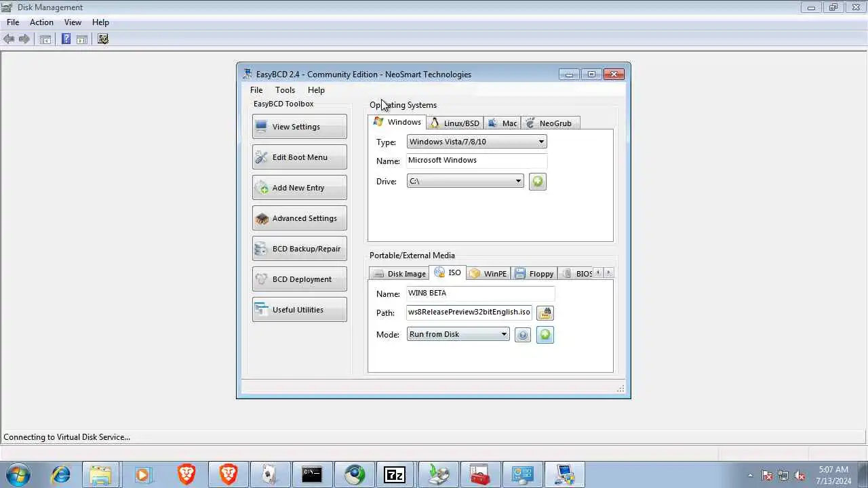Image resolution: width=868 pixels, height=488 pixels.
Task: Click Disk Management Back arrow toolbar icon
Action: pyautogui.click(x=9, y=39)
